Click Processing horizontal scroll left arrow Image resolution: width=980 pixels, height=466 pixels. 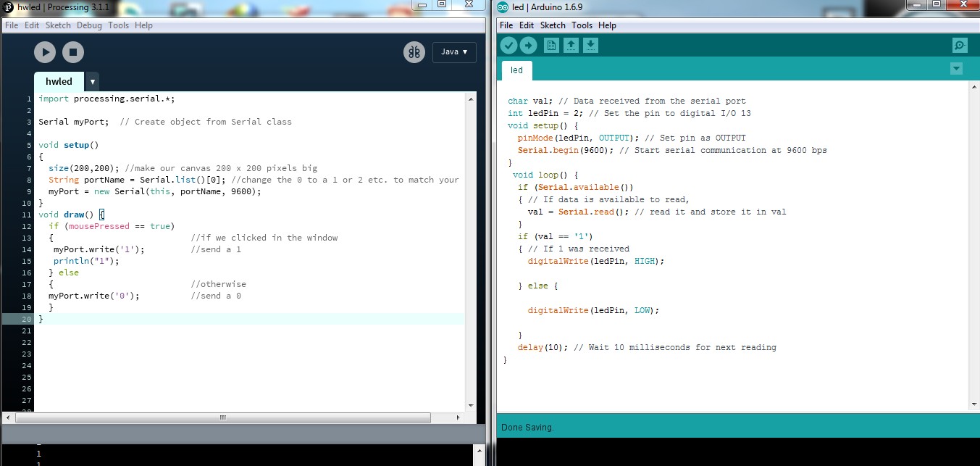click(x=9, y=417)
